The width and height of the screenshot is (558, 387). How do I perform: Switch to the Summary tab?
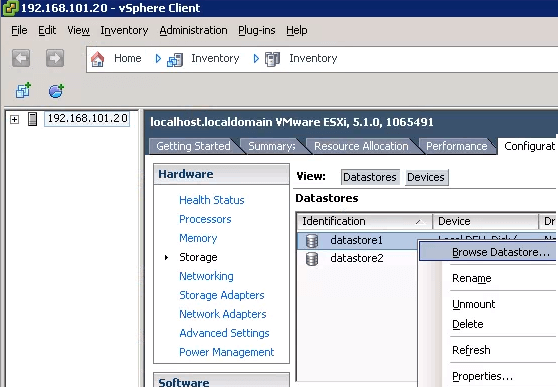pyautogui.click(x=272, y=146)
